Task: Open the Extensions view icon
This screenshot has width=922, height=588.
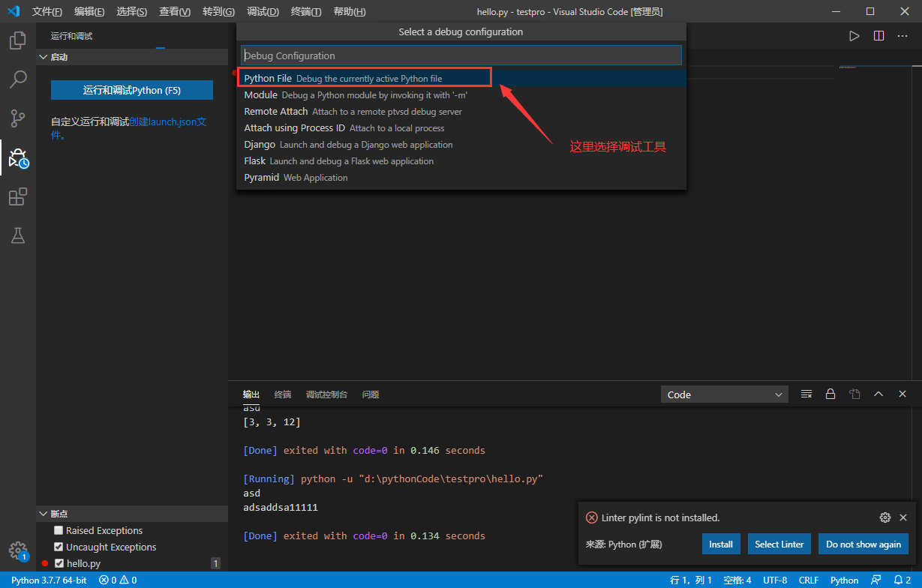Action: [18, 196]
